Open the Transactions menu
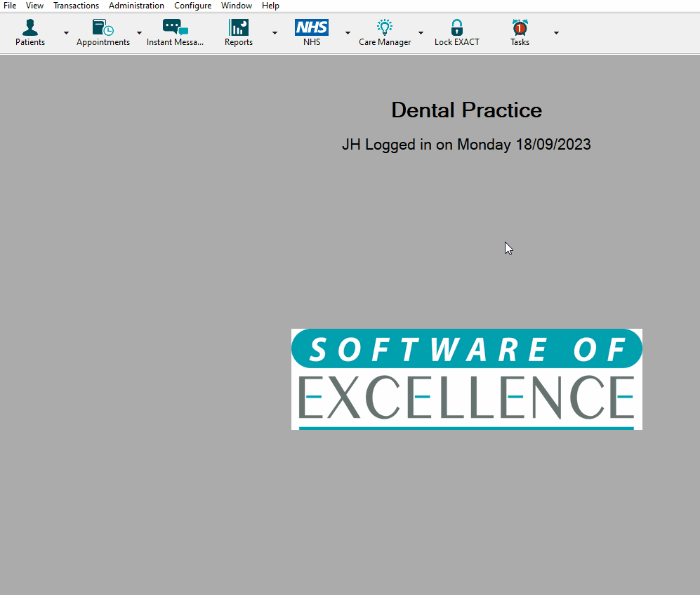 tap(76, 6)
